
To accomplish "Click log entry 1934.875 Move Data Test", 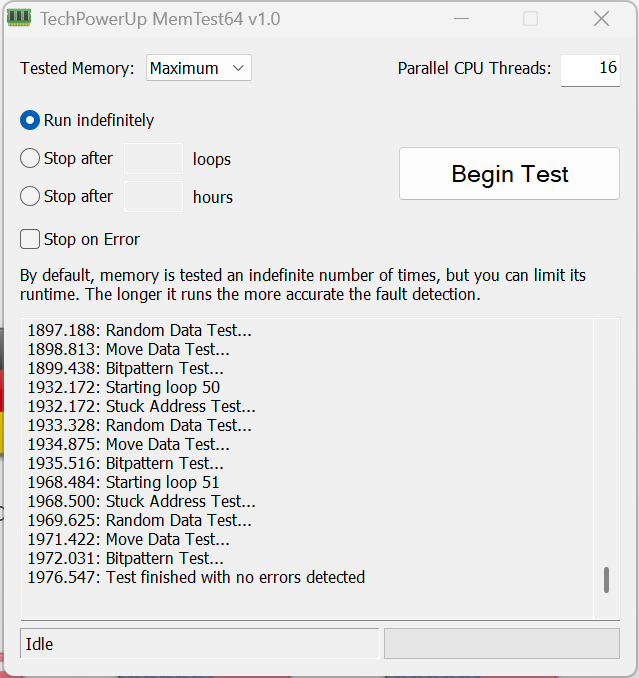I will coord(128,445).
